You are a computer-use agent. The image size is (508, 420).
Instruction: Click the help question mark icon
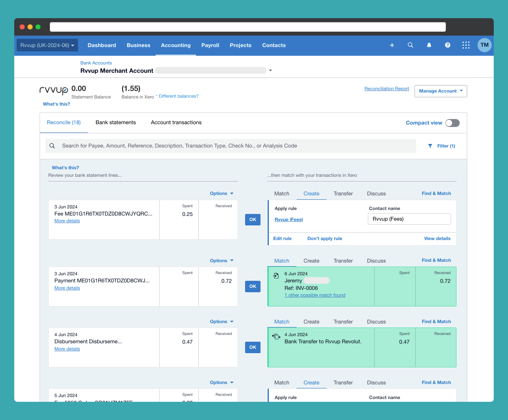coord(447,45)
